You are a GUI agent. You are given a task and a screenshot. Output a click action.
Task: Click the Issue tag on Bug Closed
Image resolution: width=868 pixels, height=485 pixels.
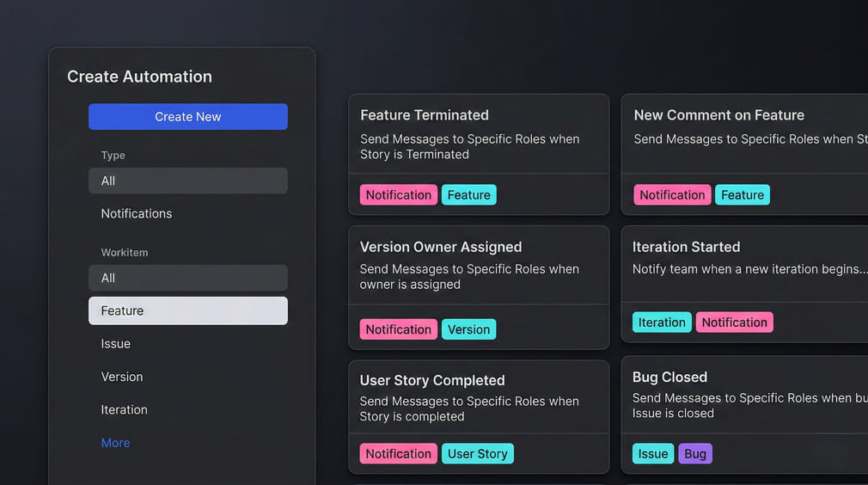(x=653, y=454)
